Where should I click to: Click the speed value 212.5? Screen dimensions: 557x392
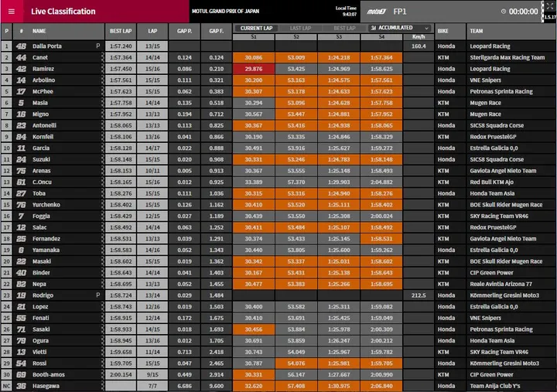point(419,295)
